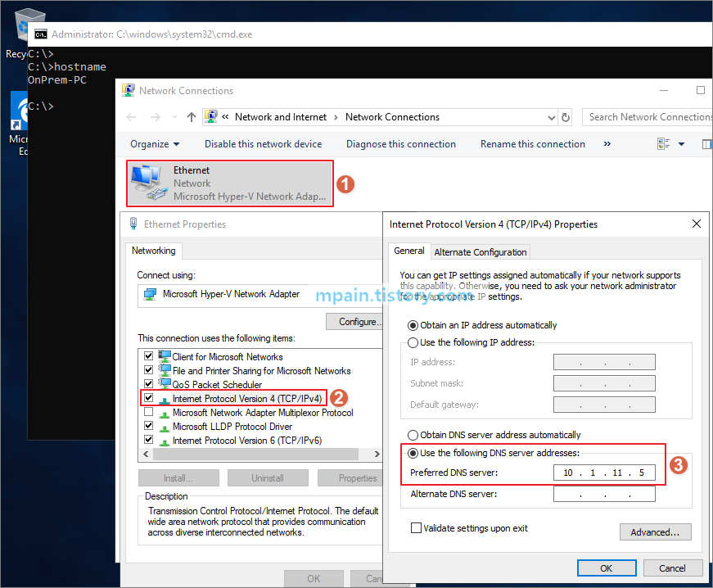
Task: Select Use the following IP address
Action: [x=413, y=342]
